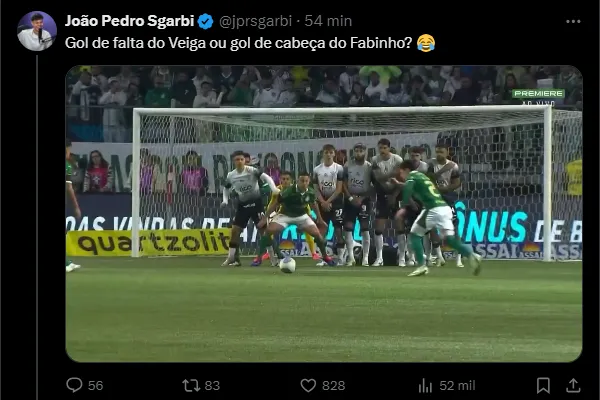This screenshot has width=600, height=400.
Task: Repost the tweet using the retweet arrows icon
Action: click(191, 385)
